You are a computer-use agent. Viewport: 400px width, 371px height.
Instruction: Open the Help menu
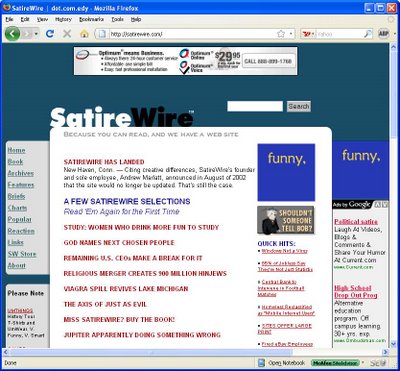coord(136,19)
